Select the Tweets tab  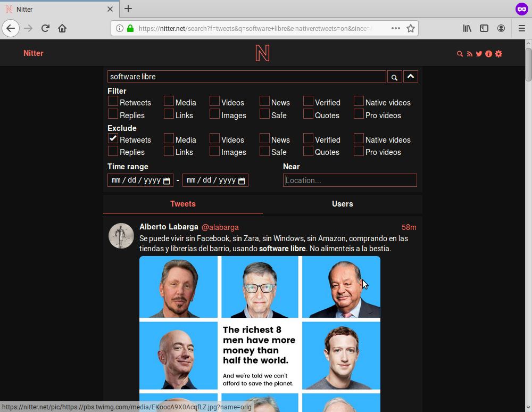pyautogui.click(x=182, y=204)
